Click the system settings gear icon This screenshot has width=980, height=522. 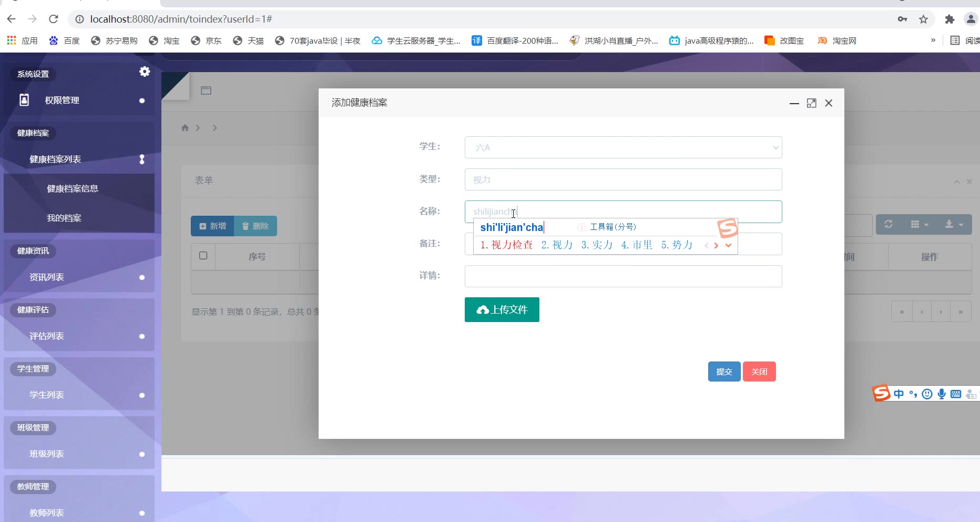pyautogui.click(x=145, y=72)
